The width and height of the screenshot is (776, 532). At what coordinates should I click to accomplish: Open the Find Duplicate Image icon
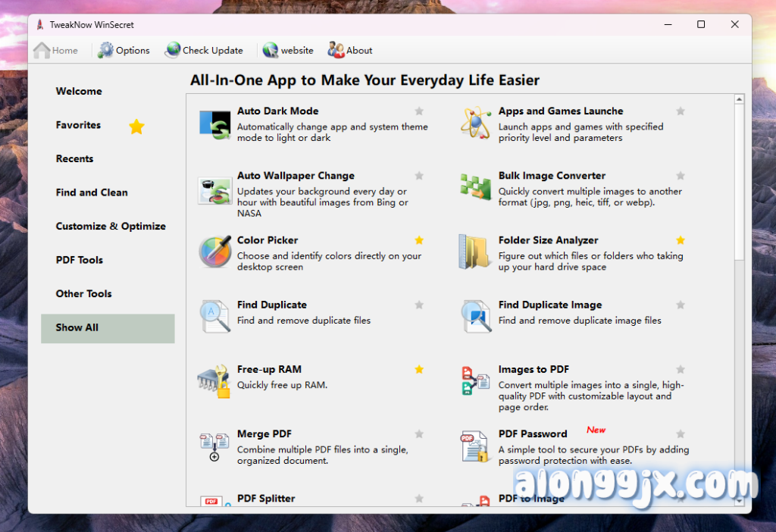[475, 317]
